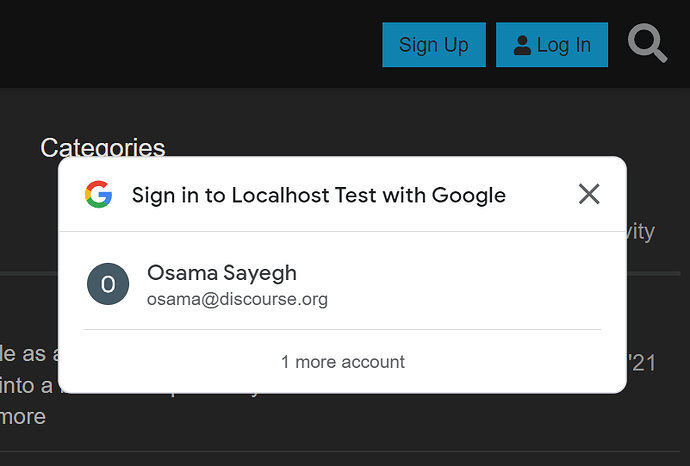Click the Google G logo

[99, 194]
